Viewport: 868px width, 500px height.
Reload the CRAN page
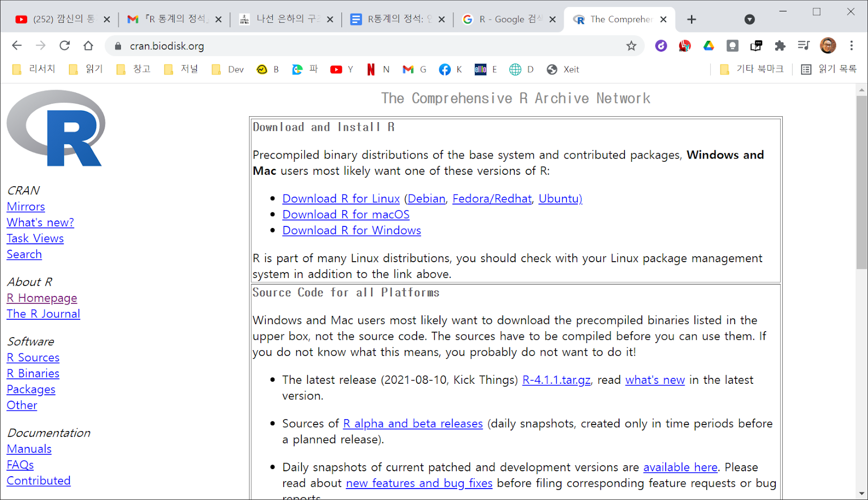coord(65,46)
